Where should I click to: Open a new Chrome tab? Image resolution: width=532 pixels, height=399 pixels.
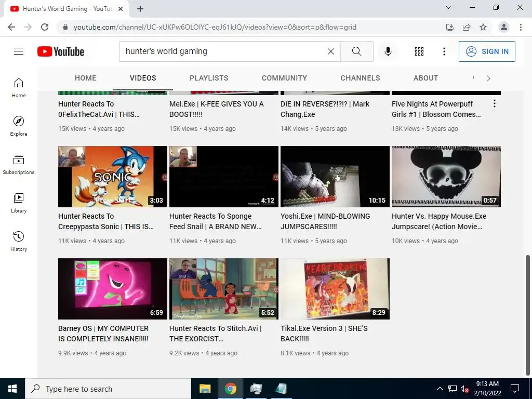140,9
